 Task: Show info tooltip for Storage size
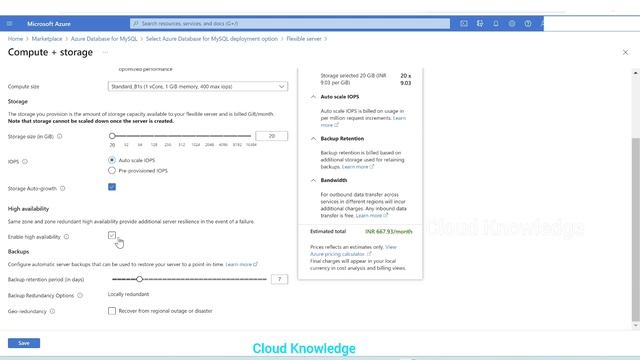[60, 136]
